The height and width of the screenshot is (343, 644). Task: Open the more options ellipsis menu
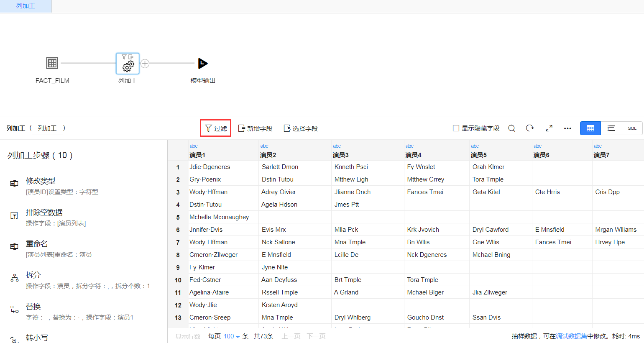tap(567, 128)
